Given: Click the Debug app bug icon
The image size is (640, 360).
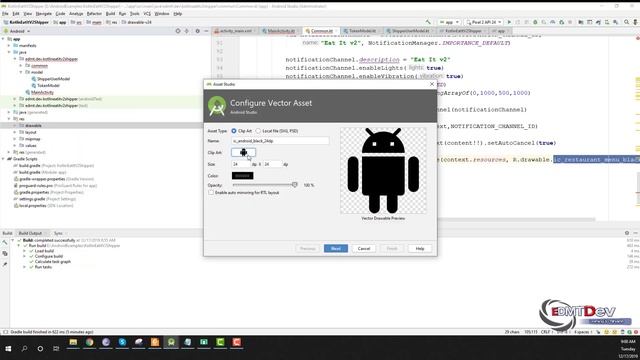Looking at the screenshot, I should click(535, 22).
